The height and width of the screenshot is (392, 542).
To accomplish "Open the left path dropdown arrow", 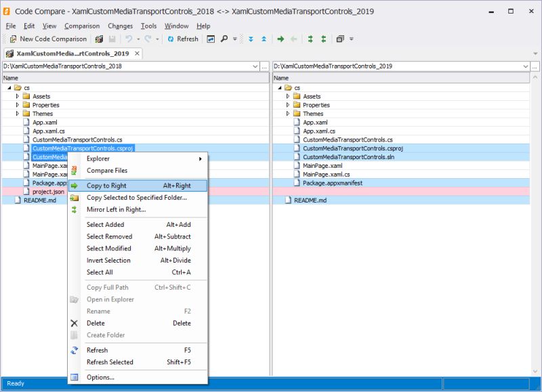I will pyautogui.click(x=255, y=66).
